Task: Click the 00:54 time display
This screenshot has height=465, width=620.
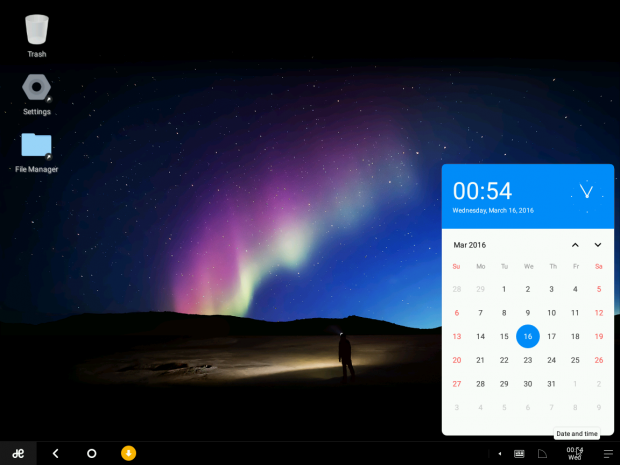Action: pyautogui.click(x=482, y=191)
